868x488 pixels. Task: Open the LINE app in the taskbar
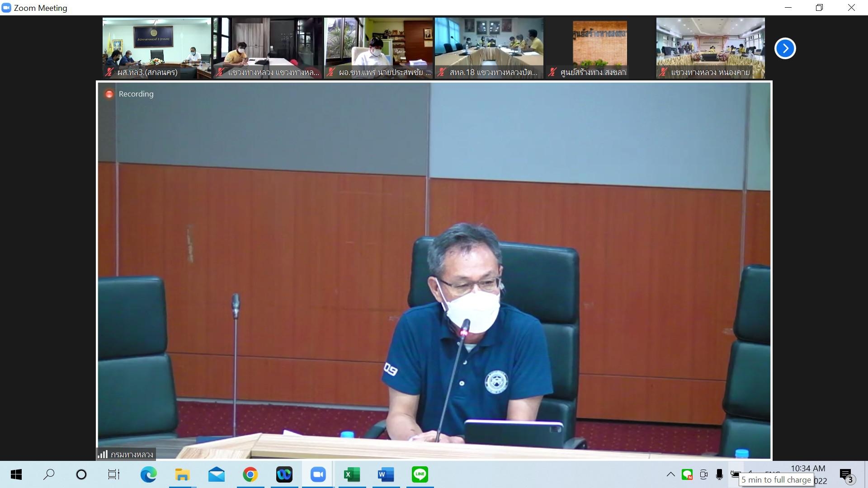click(420, 474)
